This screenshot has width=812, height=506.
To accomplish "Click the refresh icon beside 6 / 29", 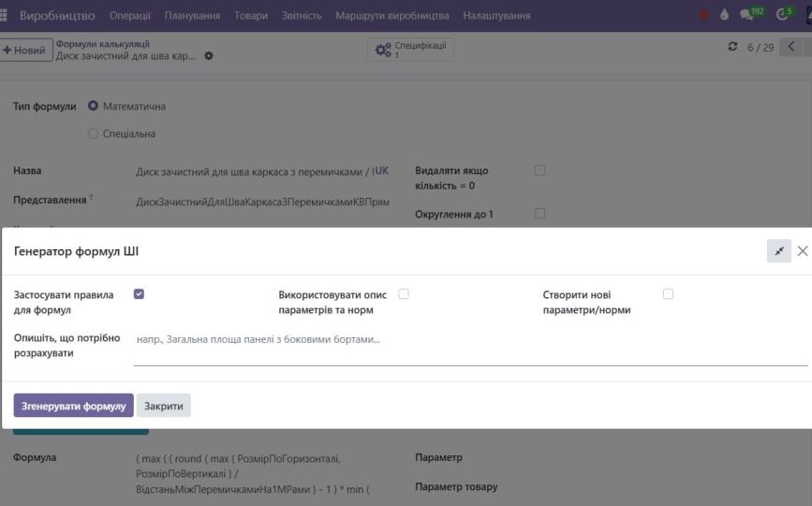I will coord(732,47).
